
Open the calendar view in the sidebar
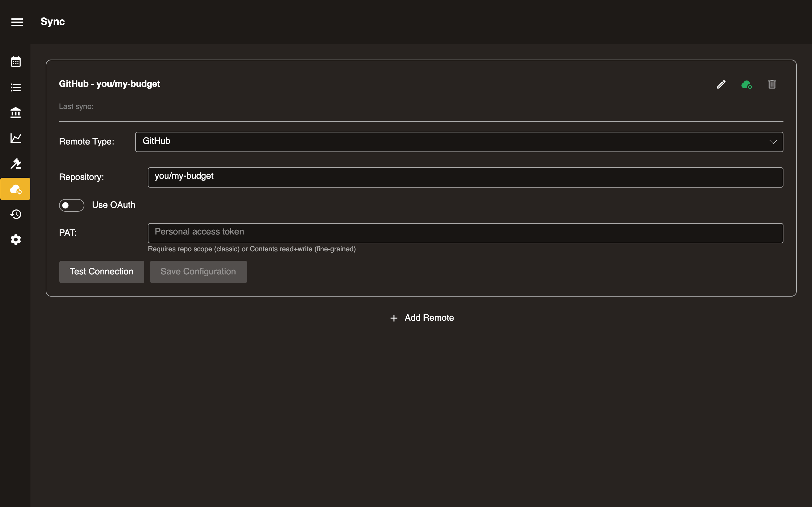tap(16, 61)
